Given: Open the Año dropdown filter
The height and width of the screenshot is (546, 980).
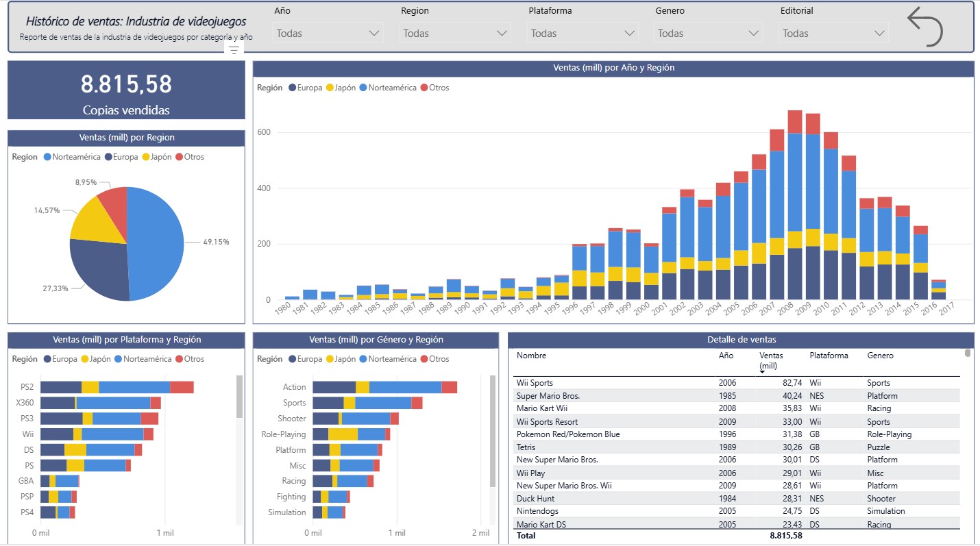Looking at the screenshot, I should (x=328, y=33).
